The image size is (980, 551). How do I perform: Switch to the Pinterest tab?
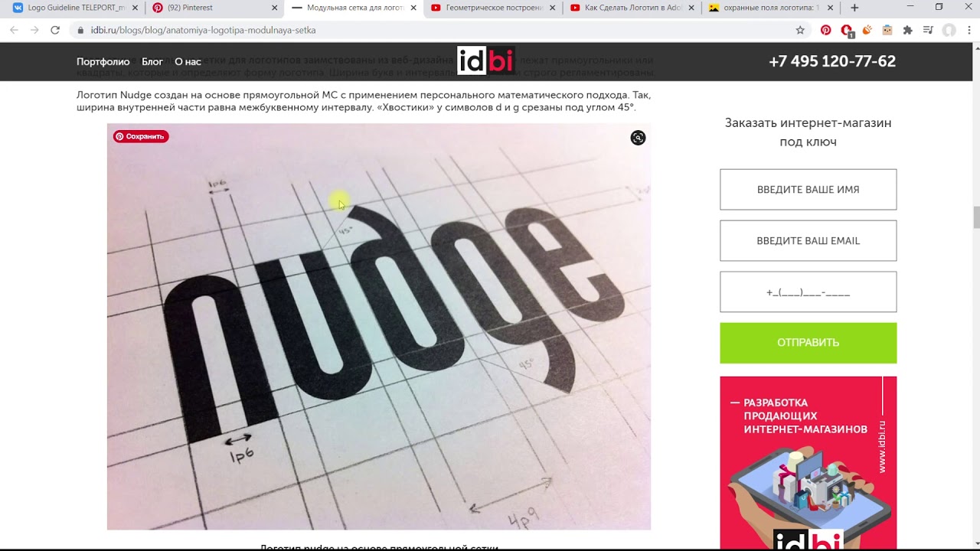pos(214,8)
